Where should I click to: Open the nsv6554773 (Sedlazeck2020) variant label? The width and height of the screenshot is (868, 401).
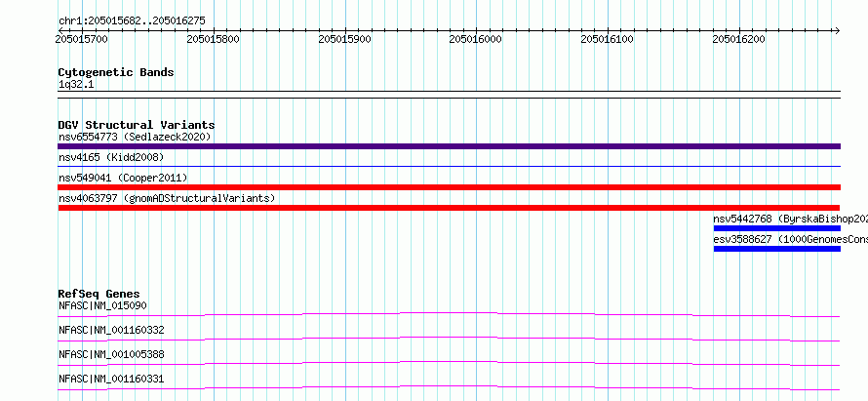(135, 137)
